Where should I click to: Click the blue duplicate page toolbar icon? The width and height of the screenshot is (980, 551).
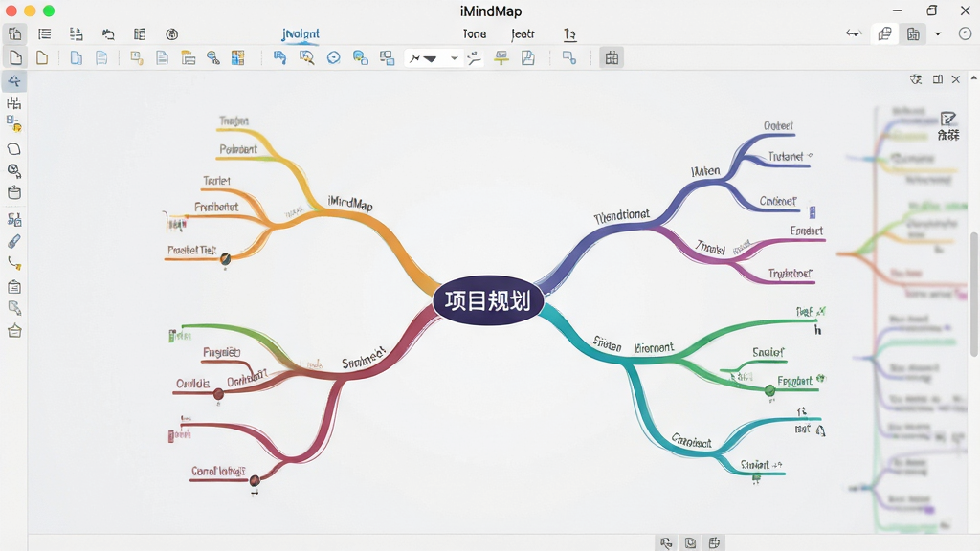click(77, 58)
